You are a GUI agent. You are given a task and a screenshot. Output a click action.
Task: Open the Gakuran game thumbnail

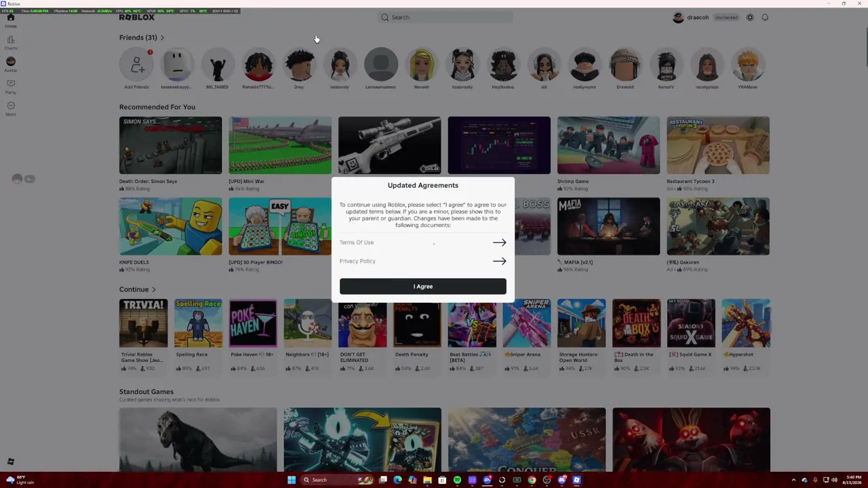coord(718,226)
